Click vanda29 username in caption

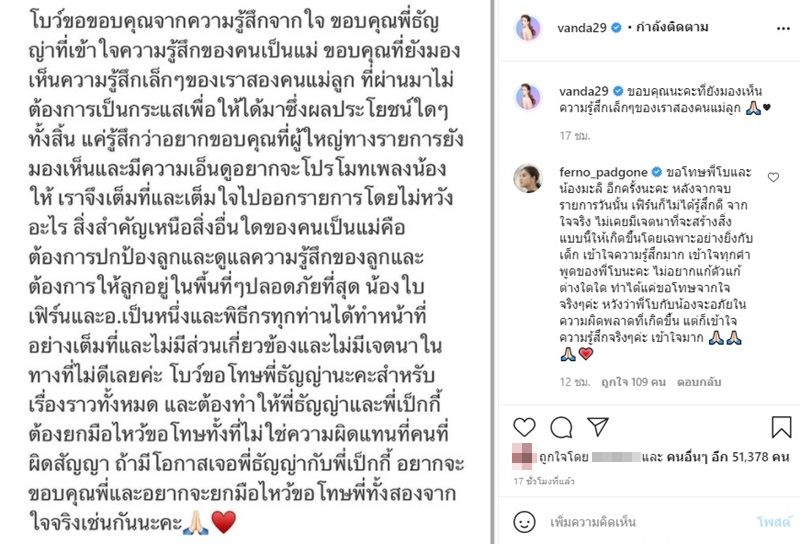coord(584,91)
